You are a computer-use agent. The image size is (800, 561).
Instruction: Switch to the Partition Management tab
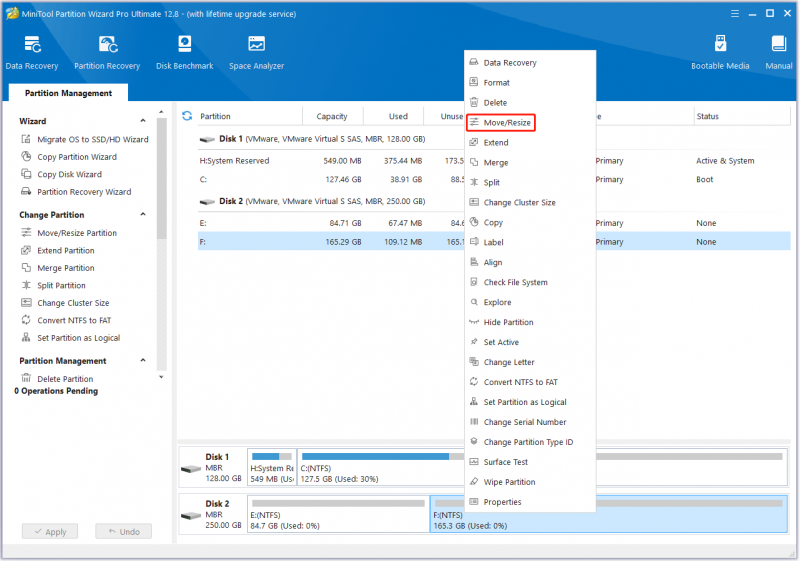(x=68, y=93)
